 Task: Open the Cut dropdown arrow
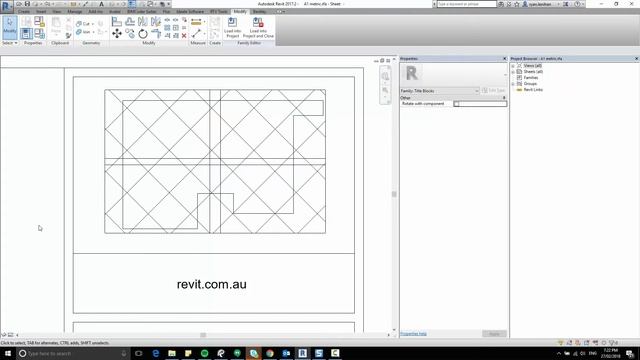(x=93, y=24)
